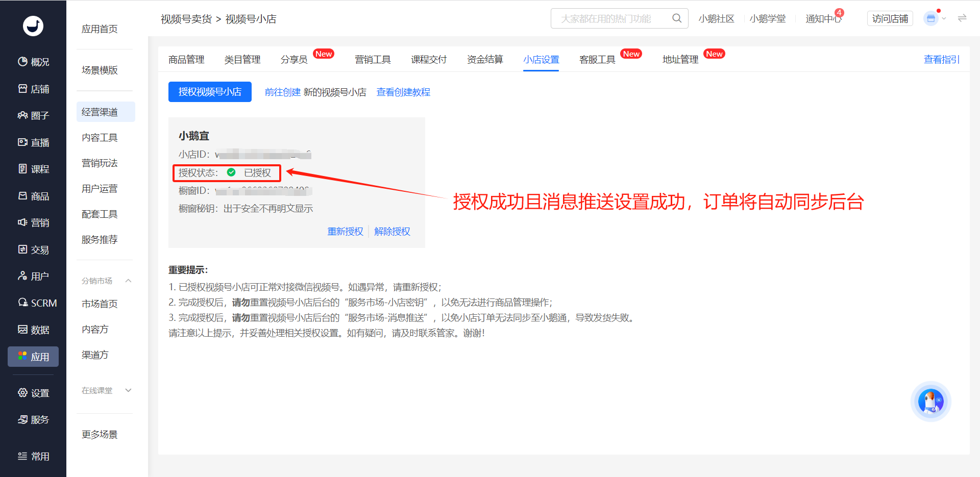Open the 查看创建教程 link
The image size is (980, 477).
[403, 92]
